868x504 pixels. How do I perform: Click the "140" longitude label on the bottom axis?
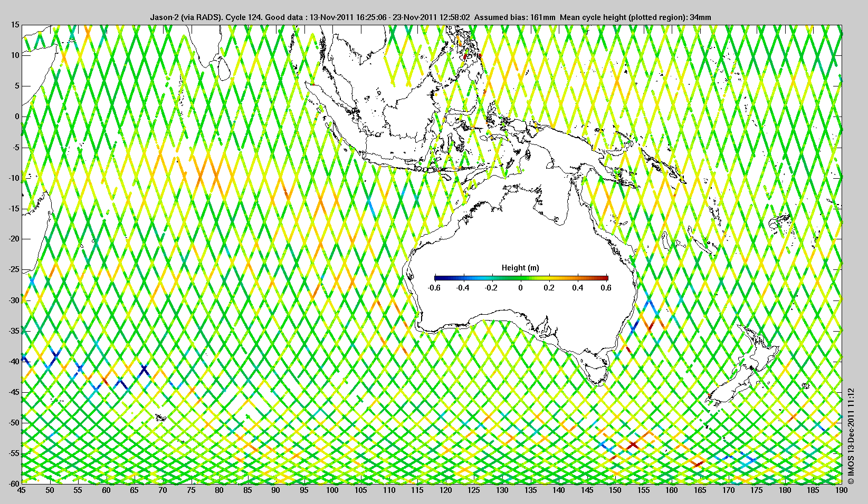[558, 490]
